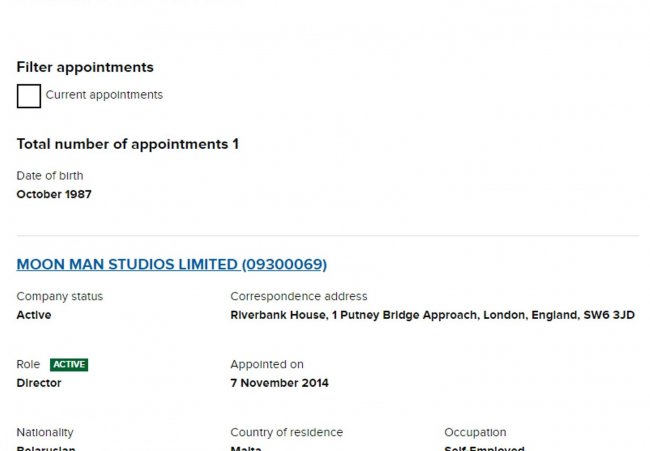Click the Role label
This screenshot has width=650, height=451.
coord(28,365)
